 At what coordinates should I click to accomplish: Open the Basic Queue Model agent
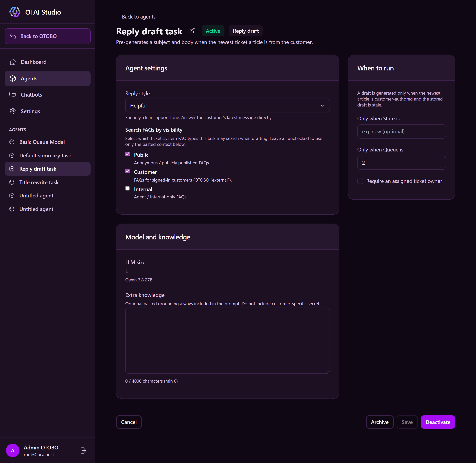tap(47, 142)
